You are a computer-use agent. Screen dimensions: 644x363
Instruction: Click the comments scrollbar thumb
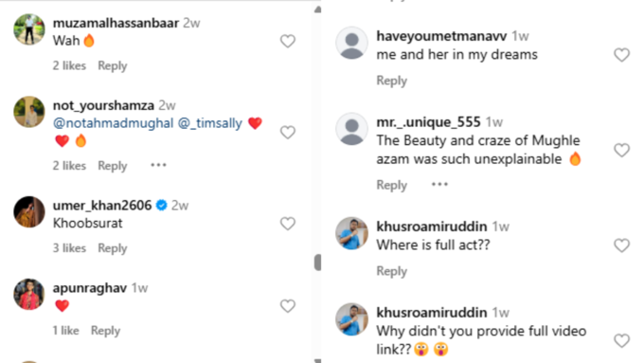(x=317, y=263)
